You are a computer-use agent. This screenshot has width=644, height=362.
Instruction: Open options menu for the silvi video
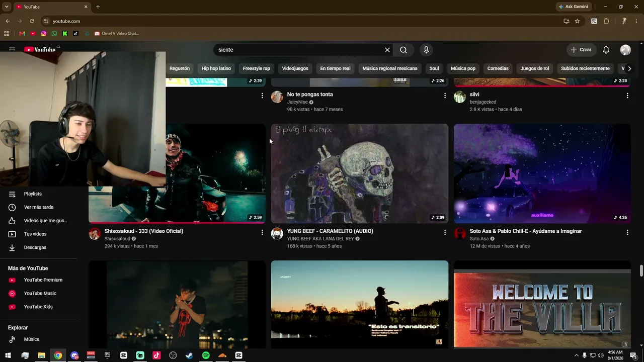click(627, 96)
